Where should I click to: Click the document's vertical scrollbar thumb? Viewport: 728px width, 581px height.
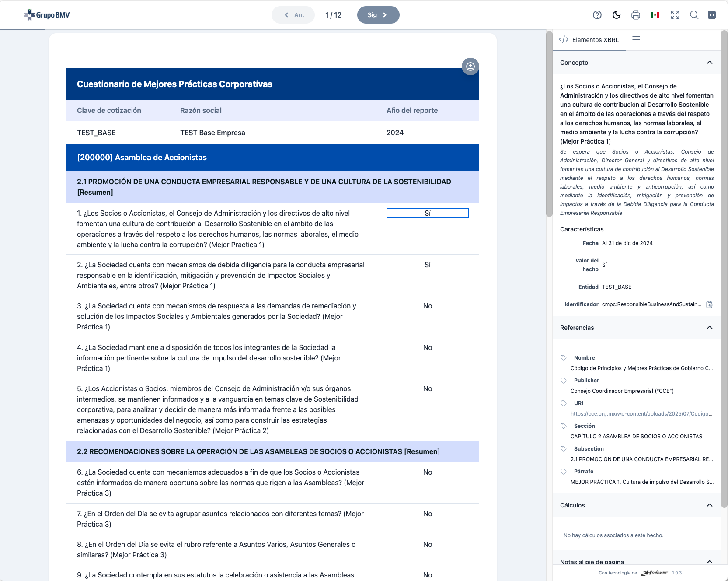click(x=549, y=123)
